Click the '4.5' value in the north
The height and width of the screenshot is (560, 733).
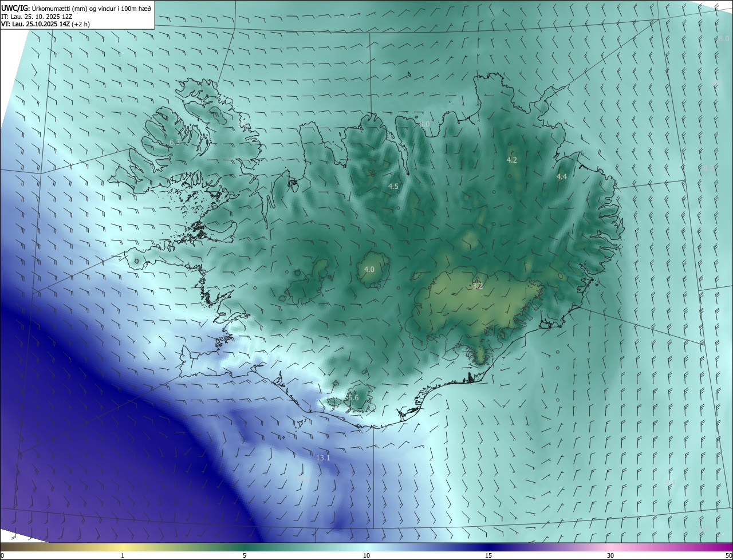tap(393, 187)
